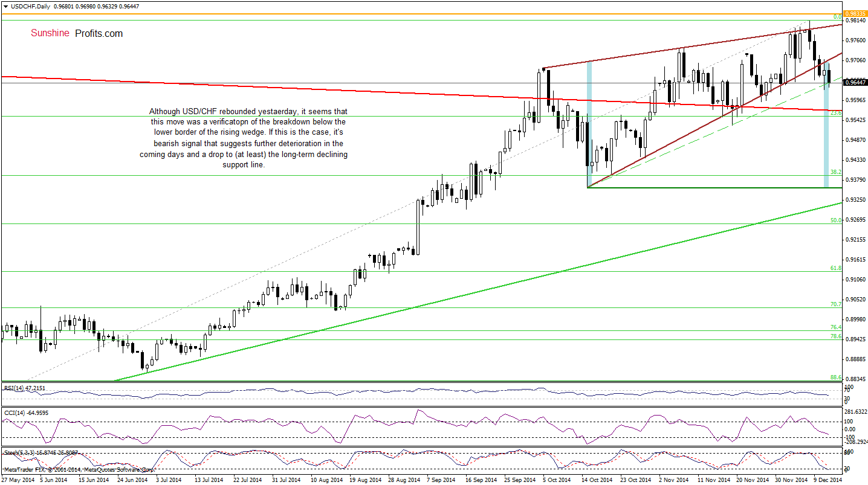
Task: Click the 0.93250 price axis label
Action: pos(855,200)
